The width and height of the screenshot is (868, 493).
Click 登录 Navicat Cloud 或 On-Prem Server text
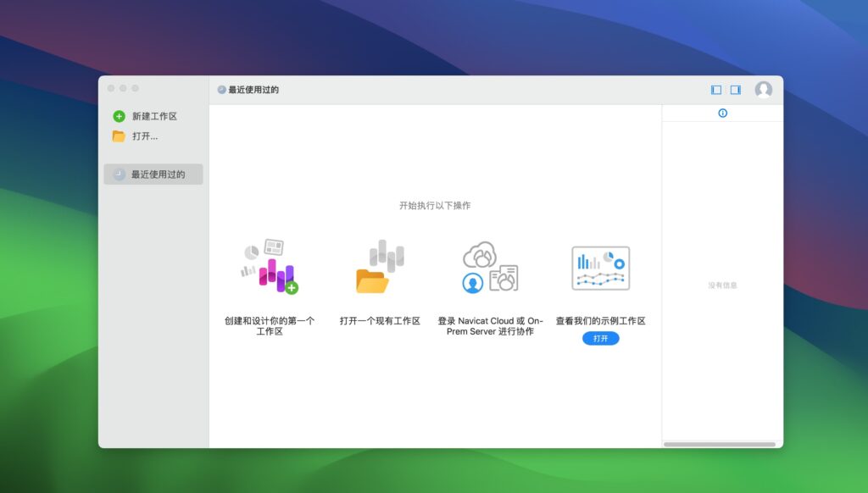(489, 327)
